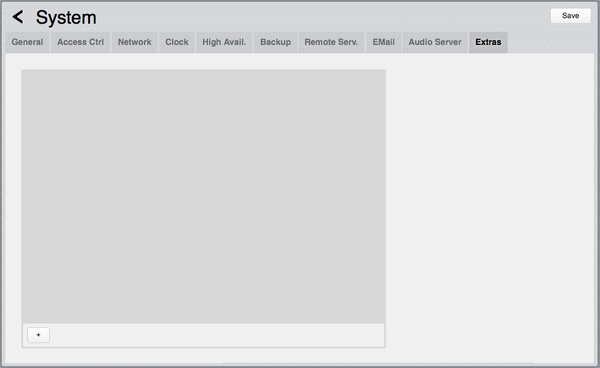Open the General tab
Viewport: 600px width, 368px height.
pyautogui.click(x=27, y=42)
